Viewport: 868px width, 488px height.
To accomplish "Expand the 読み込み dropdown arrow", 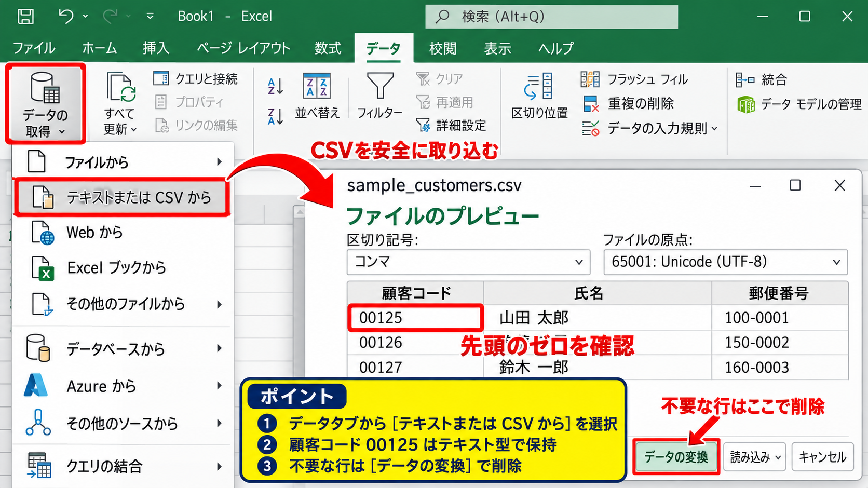I will point(778,457).
